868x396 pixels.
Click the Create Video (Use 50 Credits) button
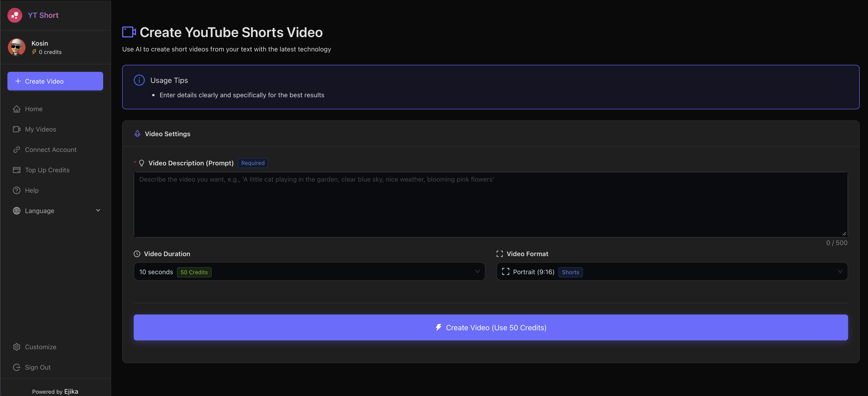point(490,327)
